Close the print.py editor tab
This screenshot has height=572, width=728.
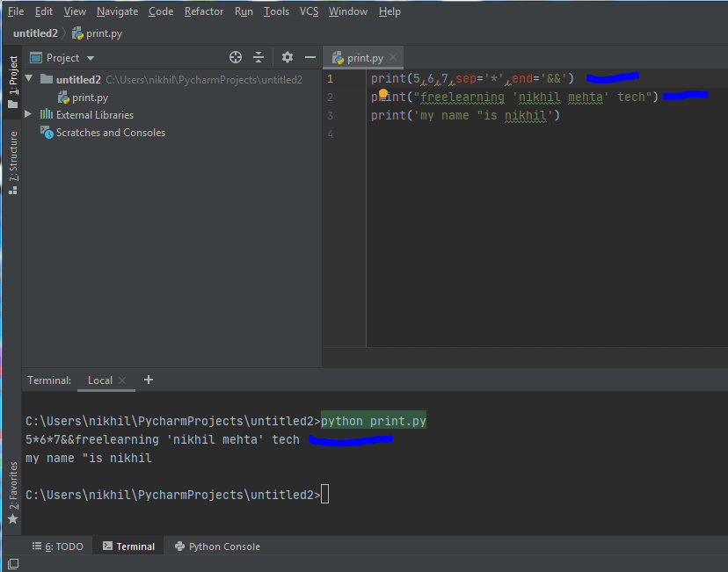[x=393, y=57]
